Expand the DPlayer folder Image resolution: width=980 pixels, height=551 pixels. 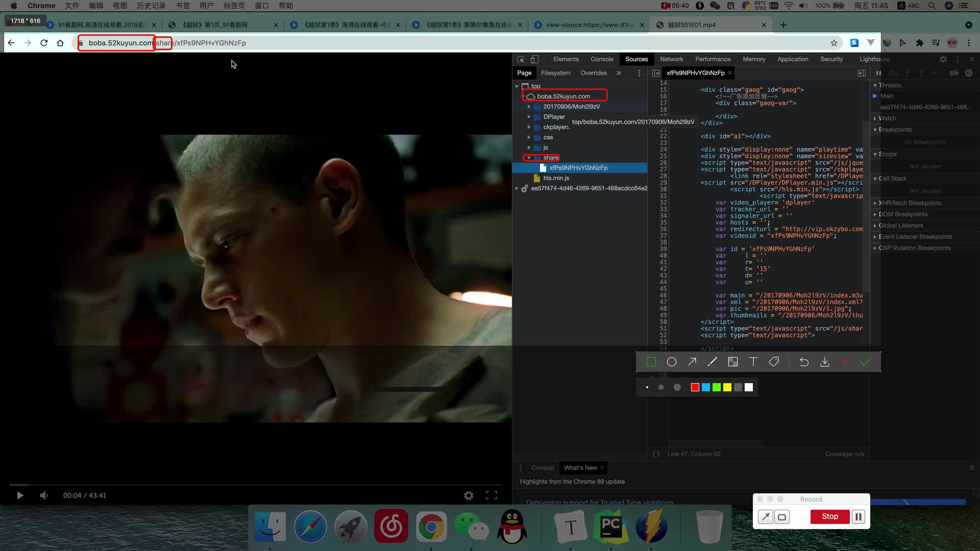click(529, 117)
